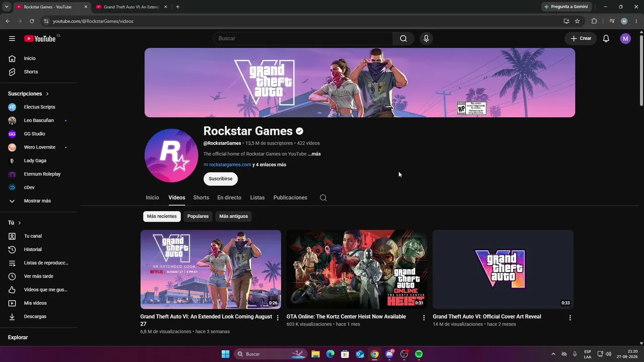
Task: Show the y 4 enlaces más links
Action: [269, 165]
